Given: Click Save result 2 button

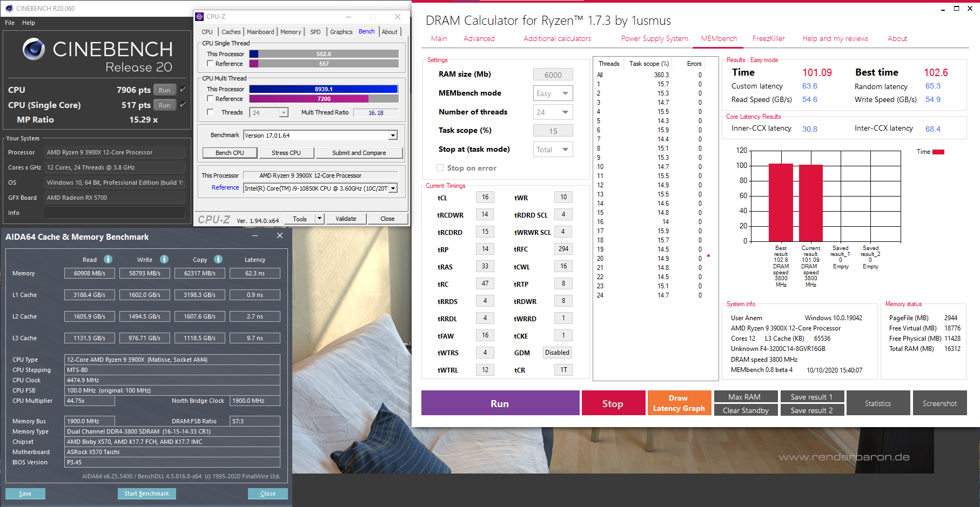Looking at the screenshot, I should tap(812, 410).
